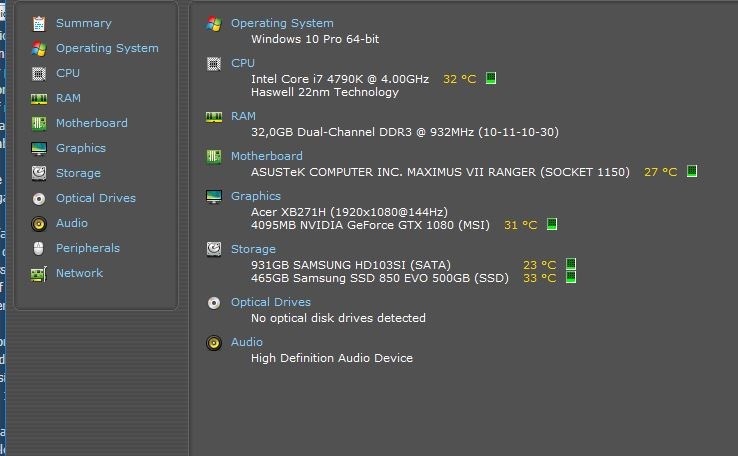Click the 'ASUSTeK COMPUTER INC. MAXIMUS VII RANGER' line
738x456 pixels.
coord(440,172)
